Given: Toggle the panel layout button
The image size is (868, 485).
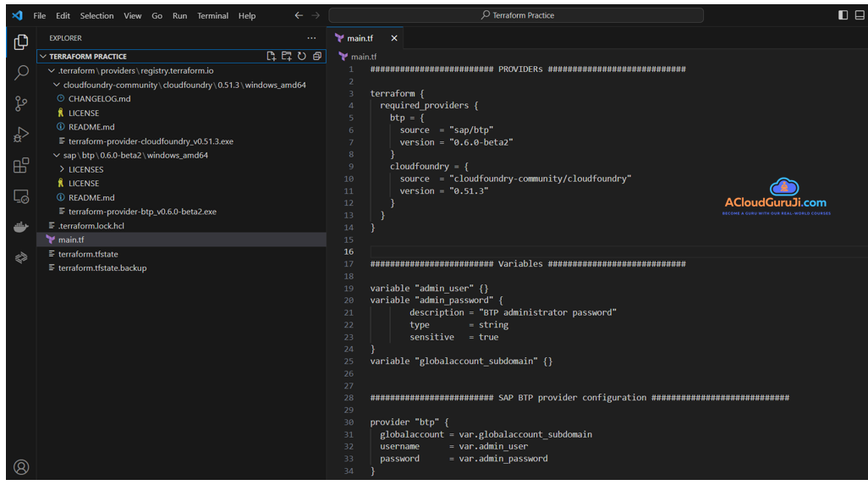Looking at the screenshot, I should click(858, 15).
